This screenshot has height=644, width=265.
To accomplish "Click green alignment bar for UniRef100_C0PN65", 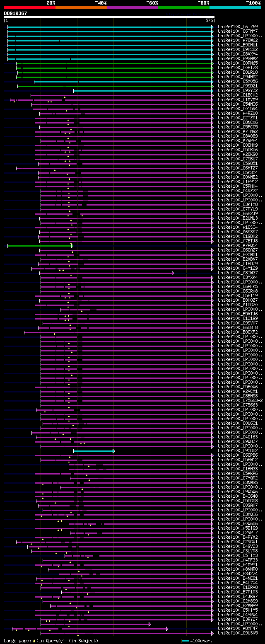I will 115,63.
